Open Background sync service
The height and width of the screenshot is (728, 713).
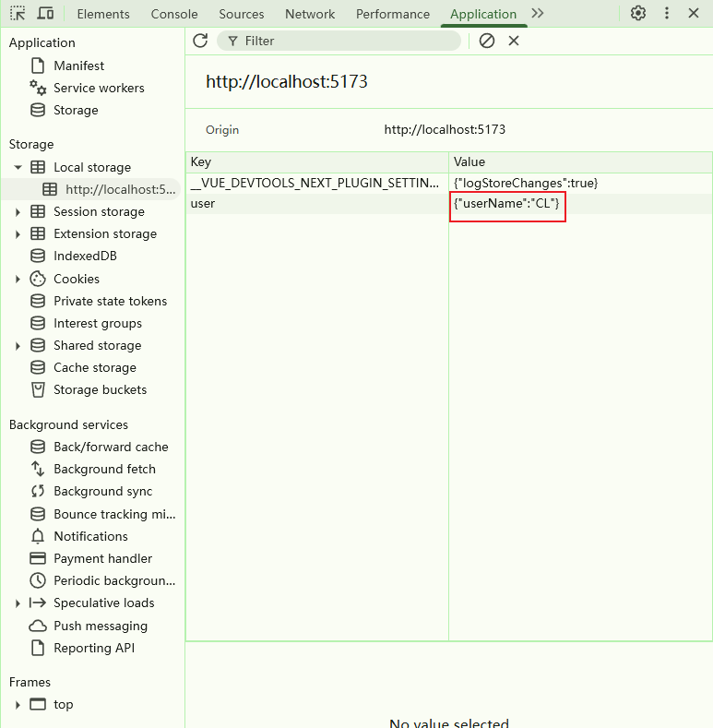(102, 491)
